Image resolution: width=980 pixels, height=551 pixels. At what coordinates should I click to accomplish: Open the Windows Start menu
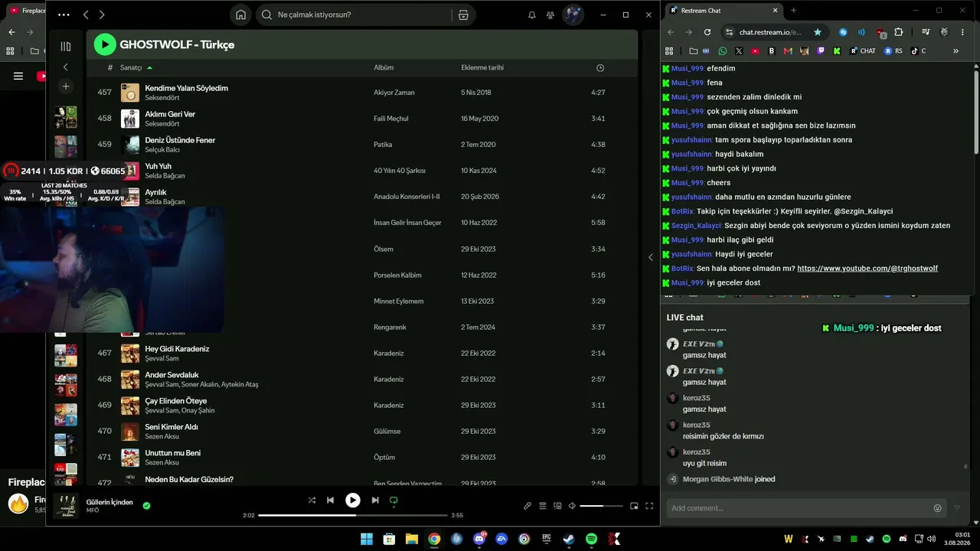[x=367, y=539]
